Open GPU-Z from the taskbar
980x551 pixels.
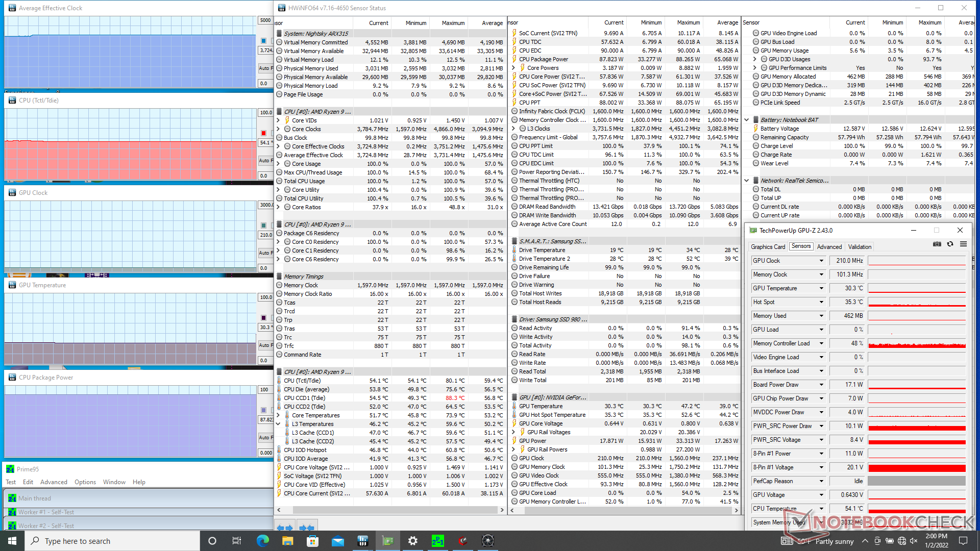point(388,541)
